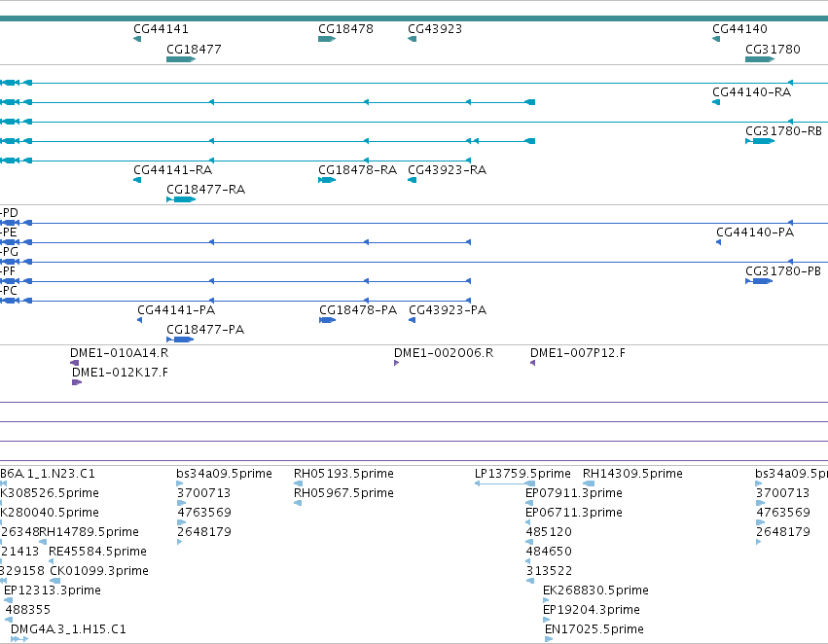The image size is (828, 644).
Task: Click the CG31780-RB transcript glyph
Action: click(760, 141)
